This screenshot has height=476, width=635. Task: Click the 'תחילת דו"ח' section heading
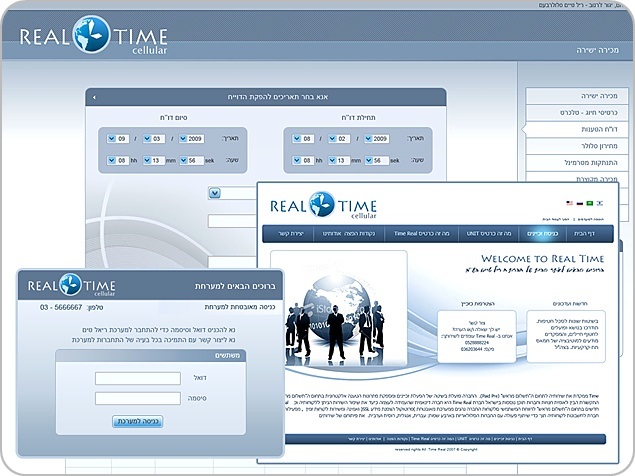(358, 117)
